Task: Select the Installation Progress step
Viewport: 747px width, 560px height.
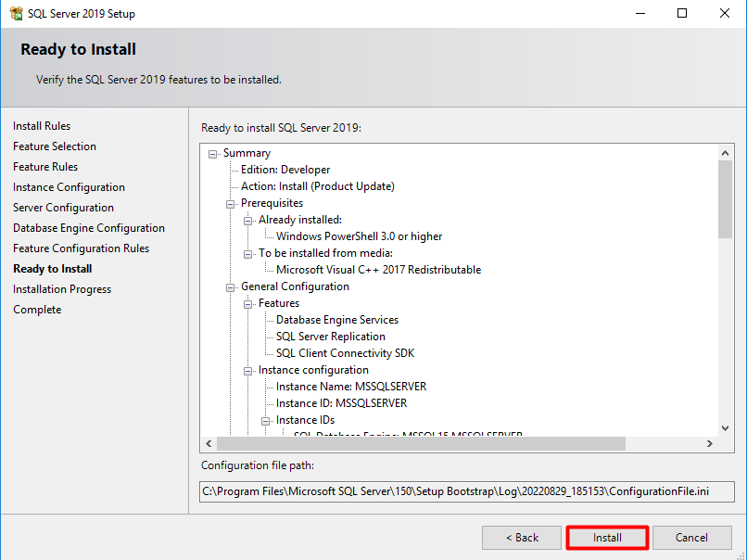Action: tap(62, 289)
